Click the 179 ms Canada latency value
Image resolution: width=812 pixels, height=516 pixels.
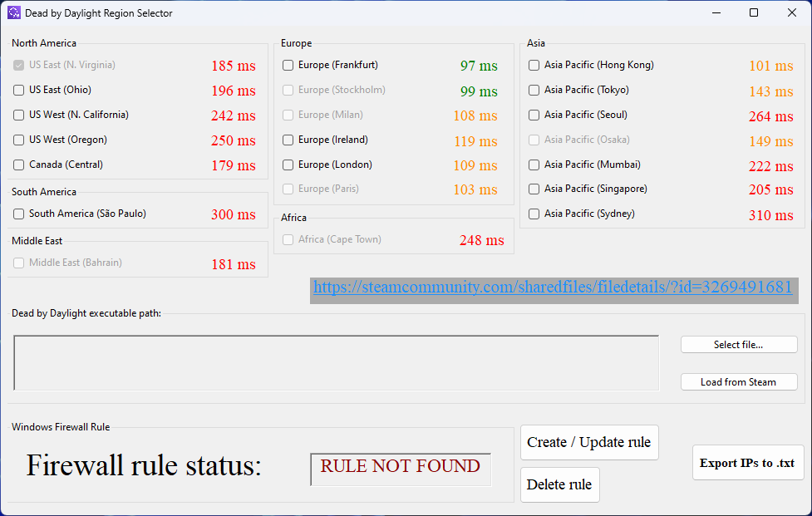click(x=234, y=165)
